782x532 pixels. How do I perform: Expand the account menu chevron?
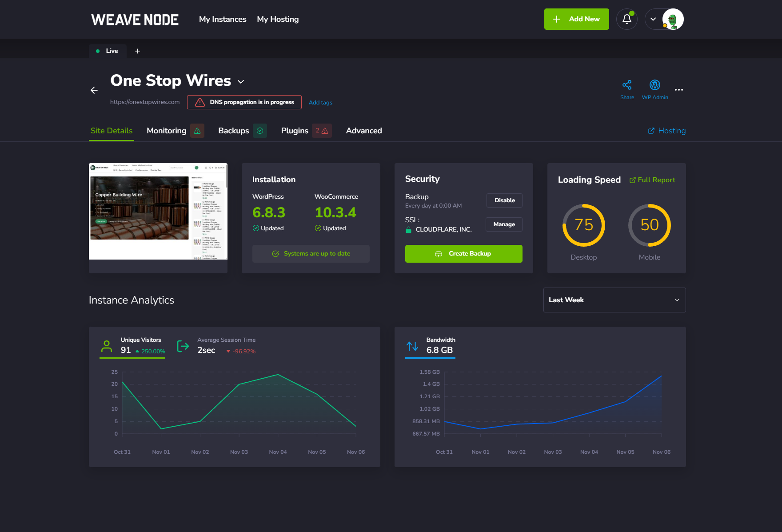point(653,19)
